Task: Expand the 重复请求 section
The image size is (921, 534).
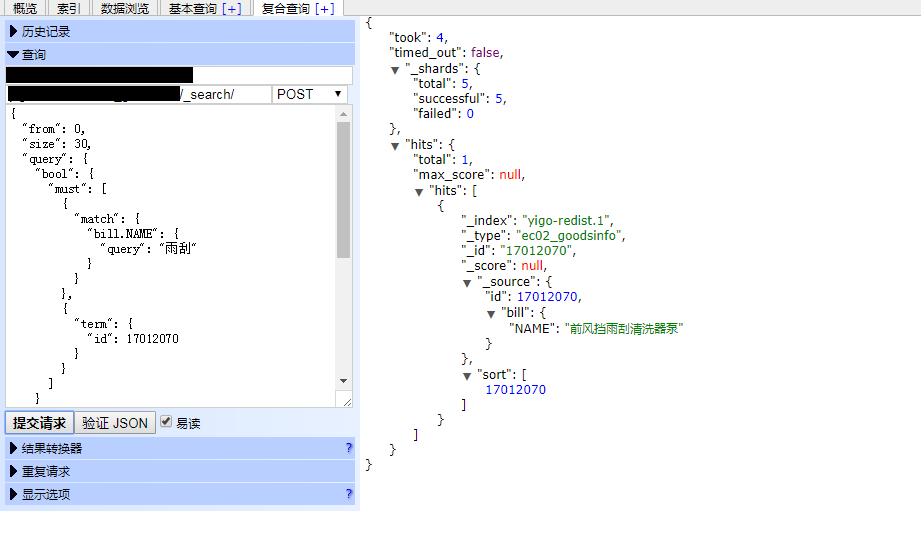Action: tap(180, 472)
